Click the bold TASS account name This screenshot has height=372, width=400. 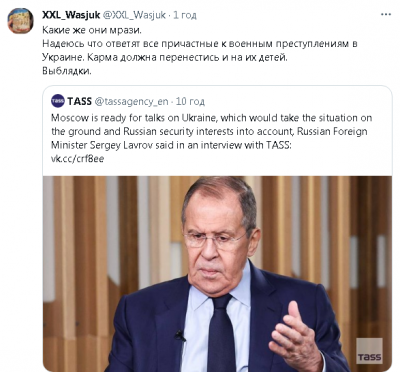79,101
